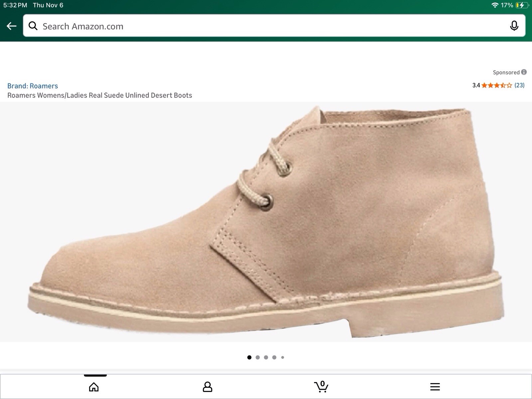Open the shopping cart icon
This screenshot has height=399, width=532.
321,387
